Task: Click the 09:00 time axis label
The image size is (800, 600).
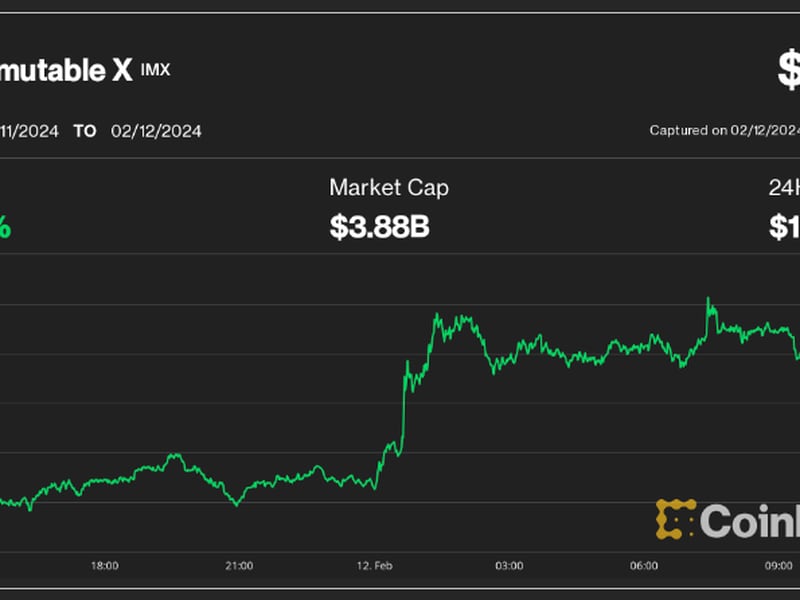Action: [779, 566]
